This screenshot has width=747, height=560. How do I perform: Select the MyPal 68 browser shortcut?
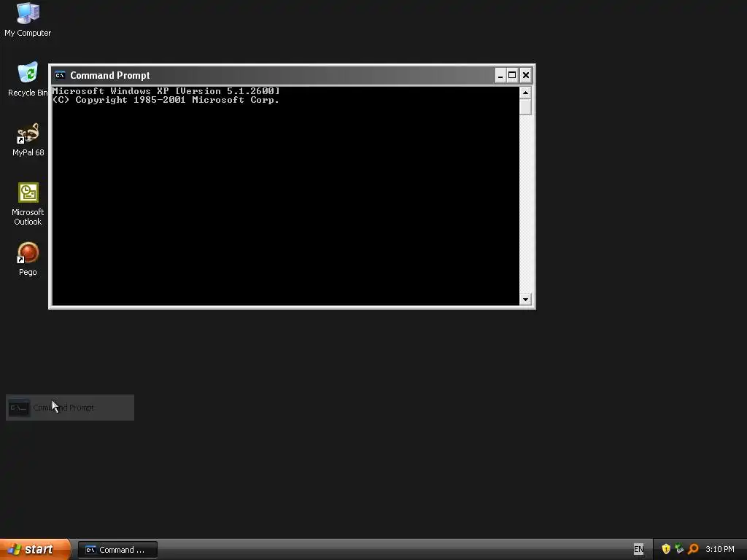click(28, 139)
